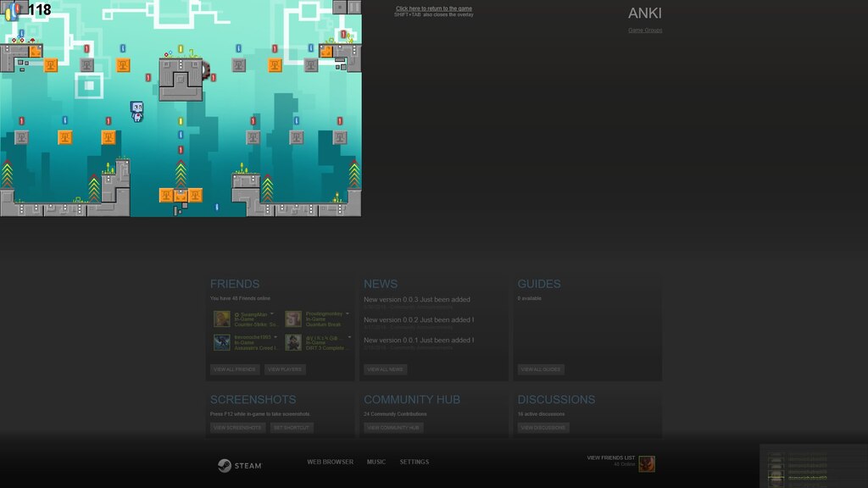
Task: Select the Assassin's Creed player's avatar
Action: click(x=222, y=342)
